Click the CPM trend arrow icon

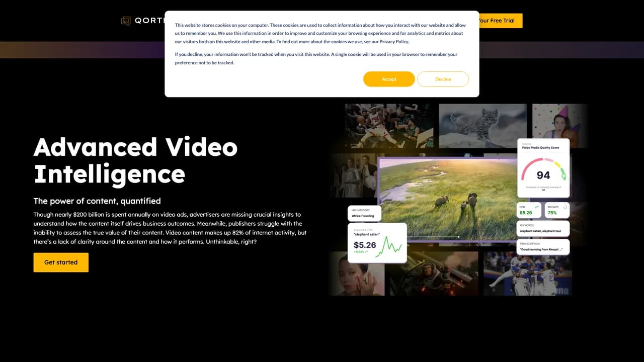pyautogui.click(x=537, y=207)
